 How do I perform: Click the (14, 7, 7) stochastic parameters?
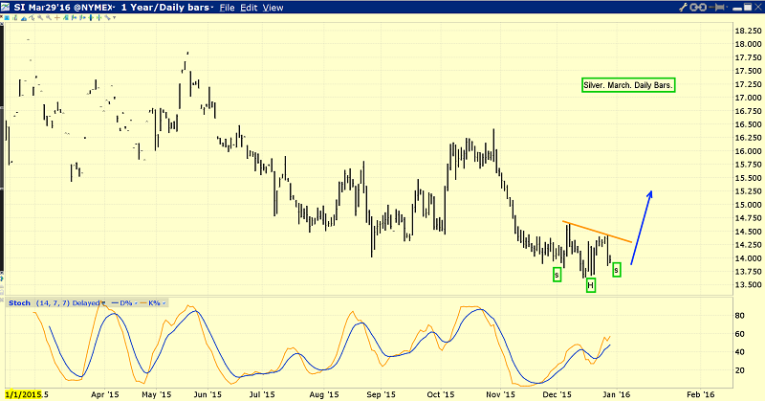tap(51, 302)
